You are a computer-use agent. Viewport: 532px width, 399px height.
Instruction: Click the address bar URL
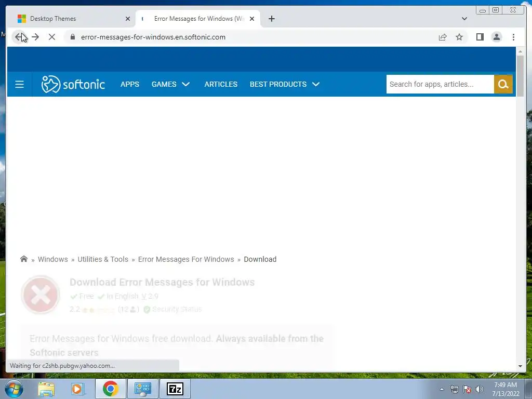pos(153,37)
